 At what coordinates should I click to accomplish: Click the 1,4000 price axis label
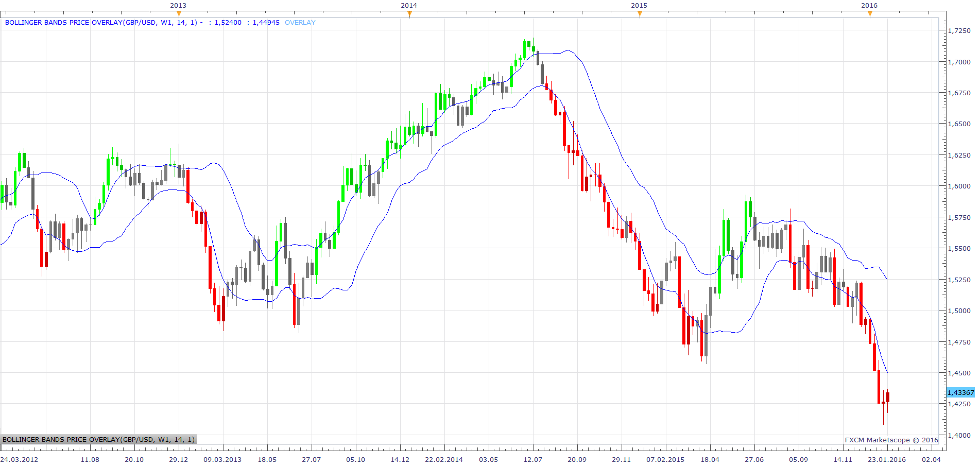point(959,436)
